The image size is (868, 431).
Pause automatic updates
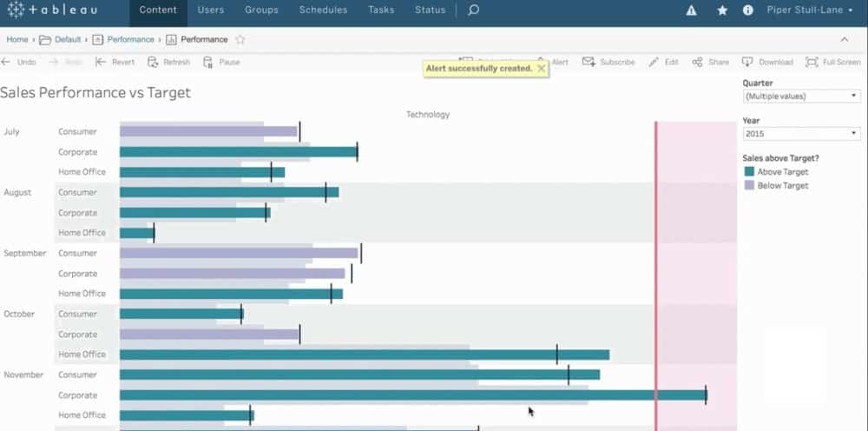click(221, 63)
